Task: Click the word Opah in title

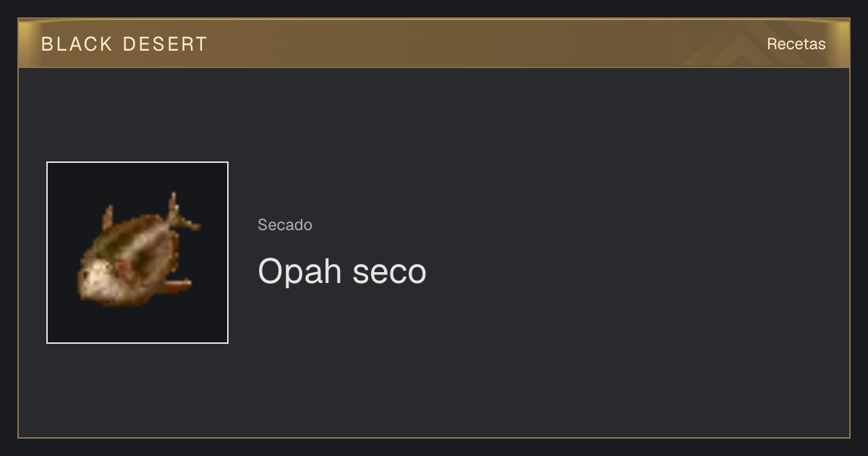Action: 299,271
